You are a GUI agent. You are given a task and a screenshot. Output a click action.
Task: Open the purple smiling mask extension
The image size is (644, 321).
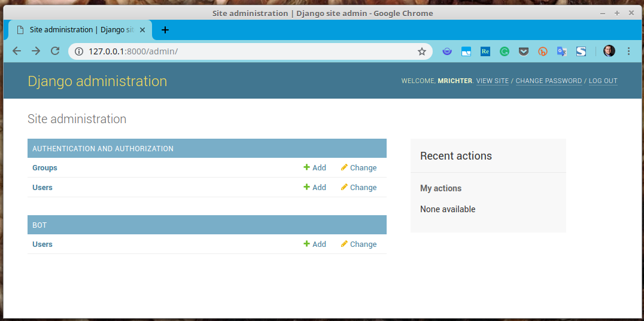point(447,51)
